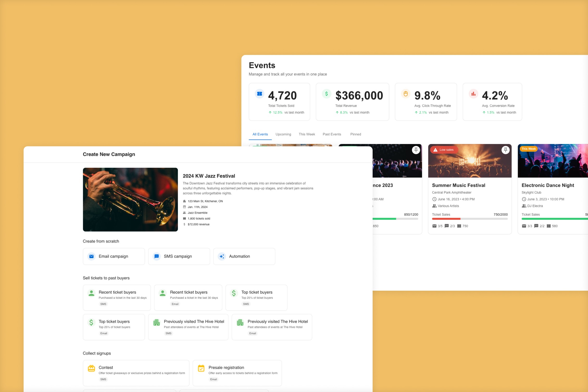The height and width of the screenshot is (392, 588).
Task: Click the 8.3% vs last month revenue change
Action: point(352,113)
